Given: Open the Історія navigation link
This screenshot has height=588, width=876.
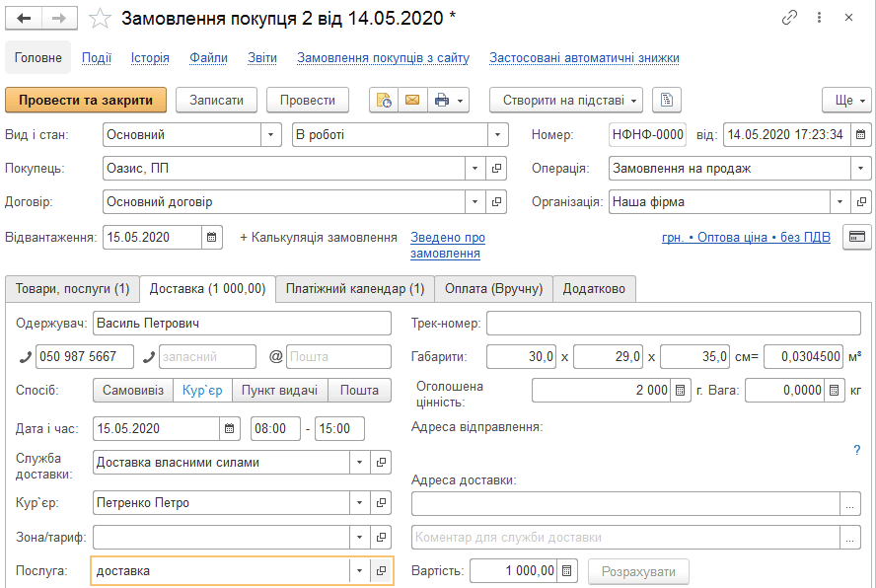Looking at the screenshot, I should coord(150,57).
